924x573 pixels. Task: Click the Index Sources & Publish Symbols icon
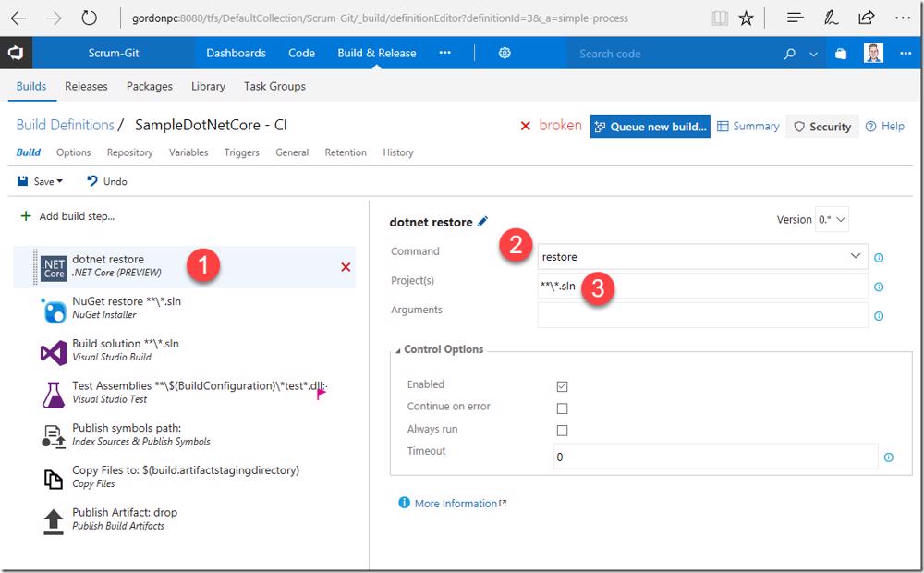54,437
